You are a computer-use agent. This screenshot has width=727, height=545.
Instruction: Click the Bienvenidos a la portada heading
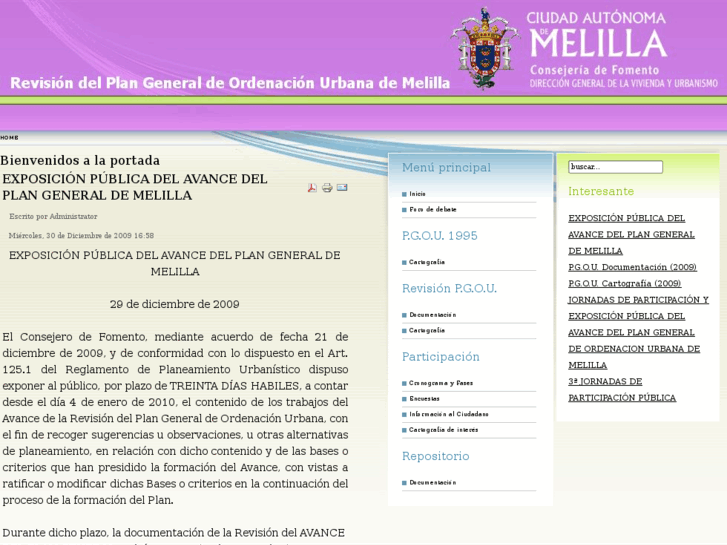(80, 160)
